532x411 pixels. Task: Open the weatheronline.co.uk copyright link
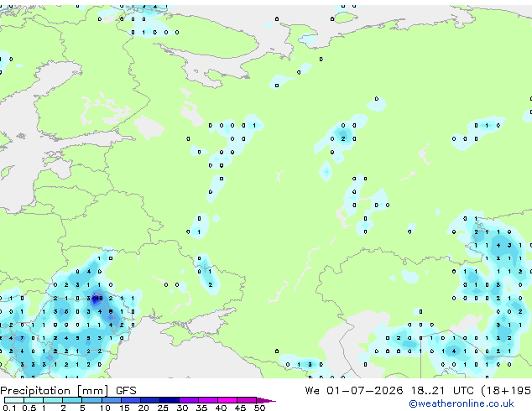tap(461, 403)
